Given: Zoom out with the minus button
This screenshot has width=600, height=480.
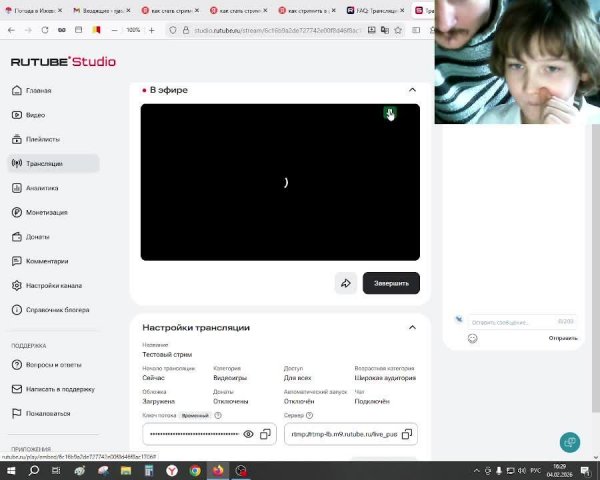Looking at the screenshot, I should 114,30.
